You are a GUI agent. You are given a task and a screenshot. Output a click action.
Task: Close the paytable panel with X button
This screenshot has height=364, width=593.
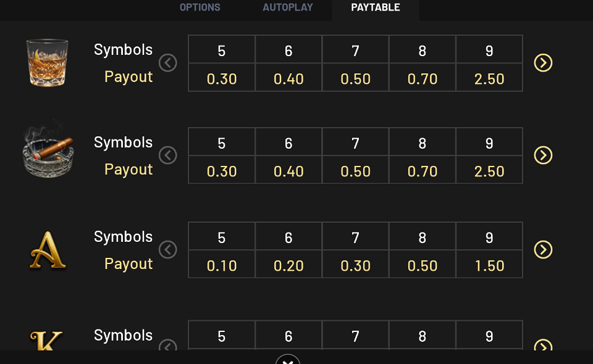(288, 360)
